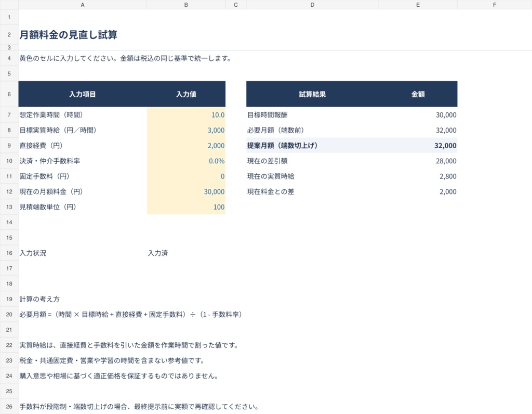Click the 試算結果 table header
Screen dimensions: 532x414
tap(312, 94)
